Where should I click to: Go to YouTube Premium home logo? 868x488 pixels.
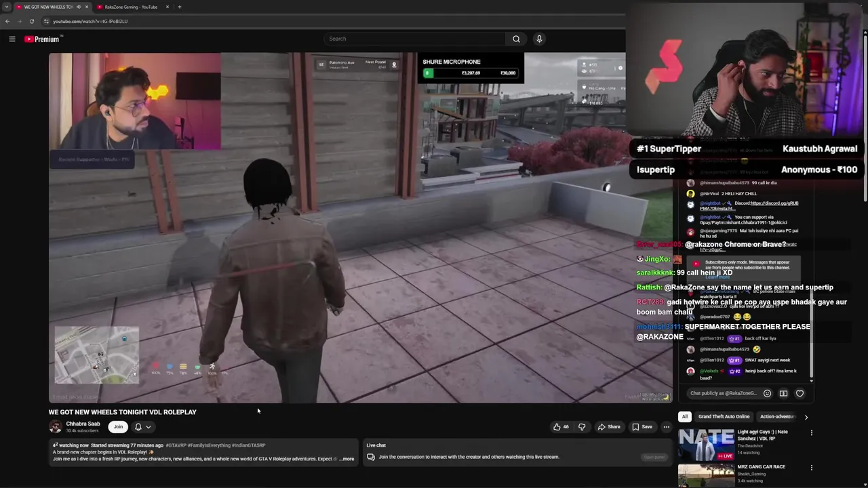43,39
